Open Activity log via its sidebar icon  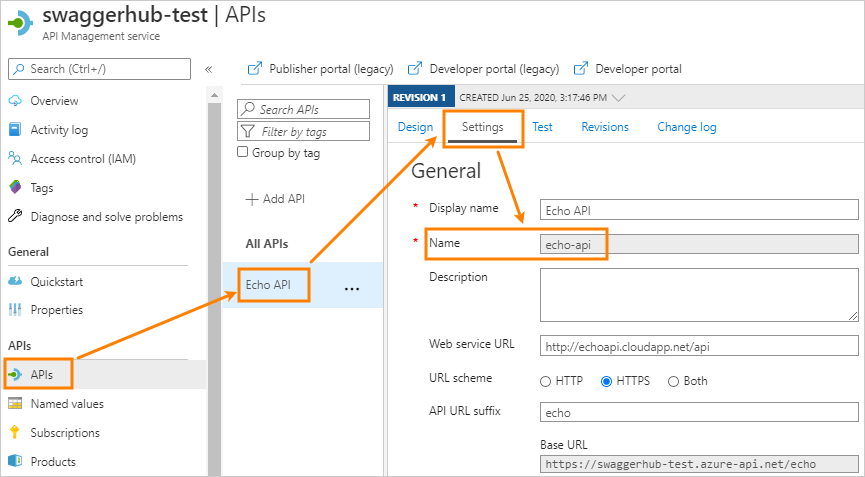15,130
